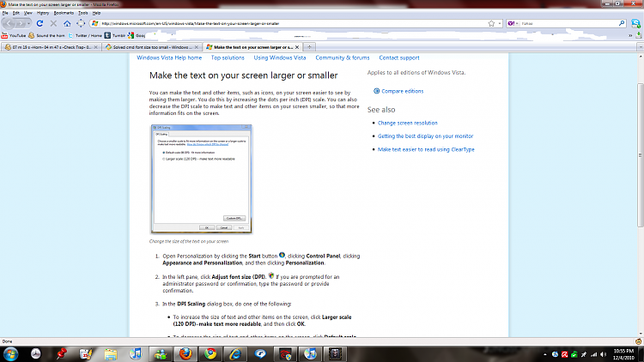Screen dimensions: 644x362
Task: Reload the page with Refresh icon
Action: coord(39,23)
